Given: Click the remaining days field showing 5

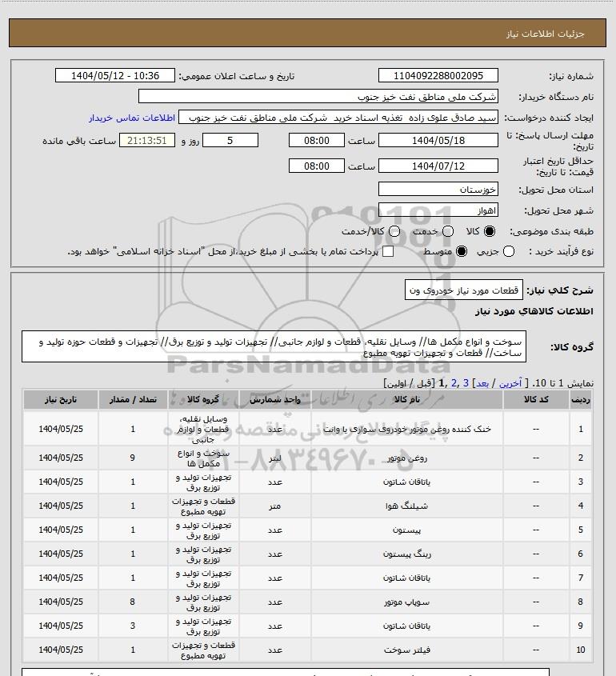Looking at the screenshot, I should 230,141.
